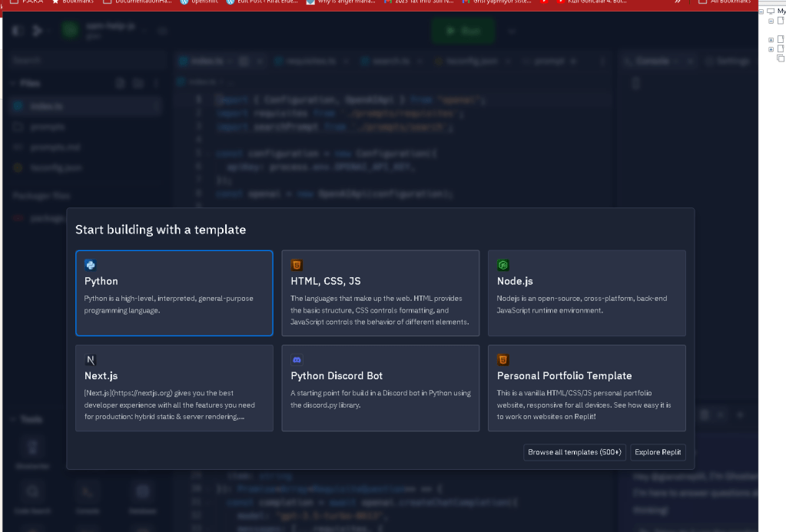Click the Discord logo icon
Image resolution: width=786 pixels, height=532 pixels.
point(297,360)
